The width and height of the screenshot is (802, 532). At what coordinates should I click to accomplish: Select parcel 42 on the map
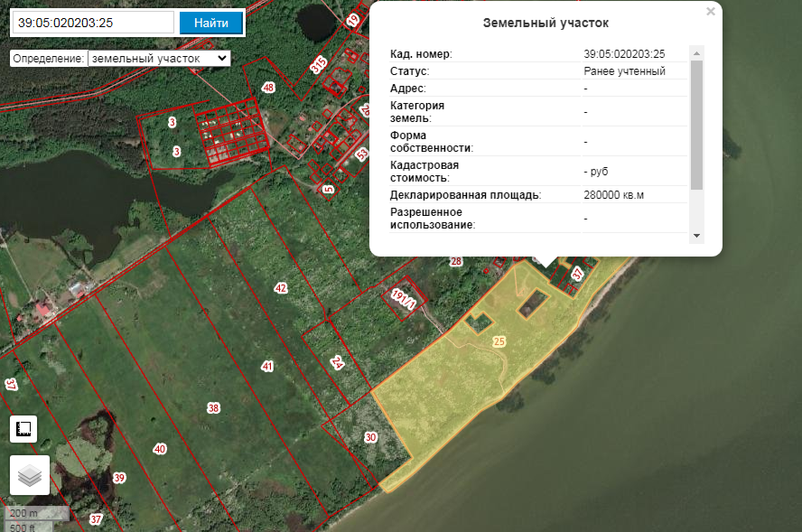tap(281, 288)
